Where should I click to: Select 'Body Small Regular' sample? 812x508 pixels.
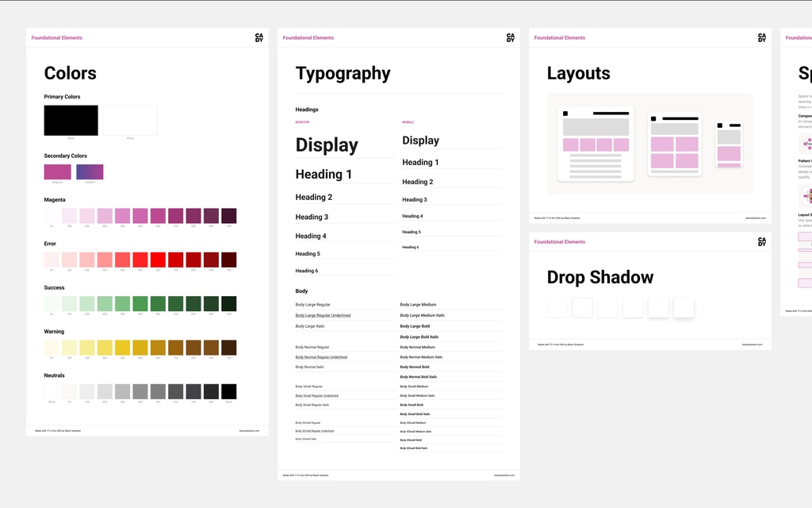tap(308, 387)
